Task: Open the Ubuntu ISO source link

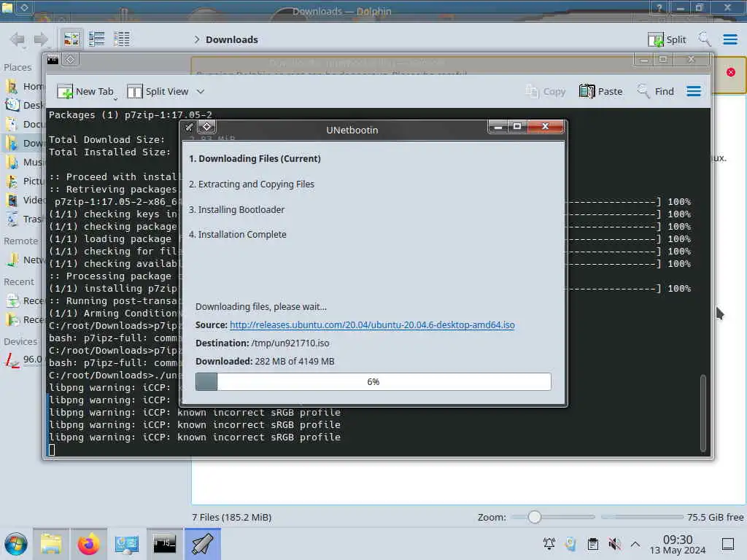Action: click(x=372, y=324)
